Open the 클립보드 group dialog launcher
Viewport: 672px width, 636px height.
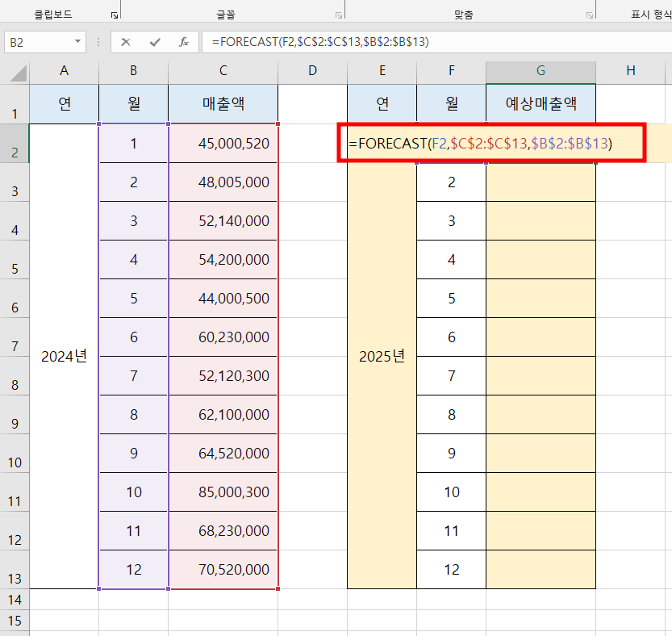point(115,15)
